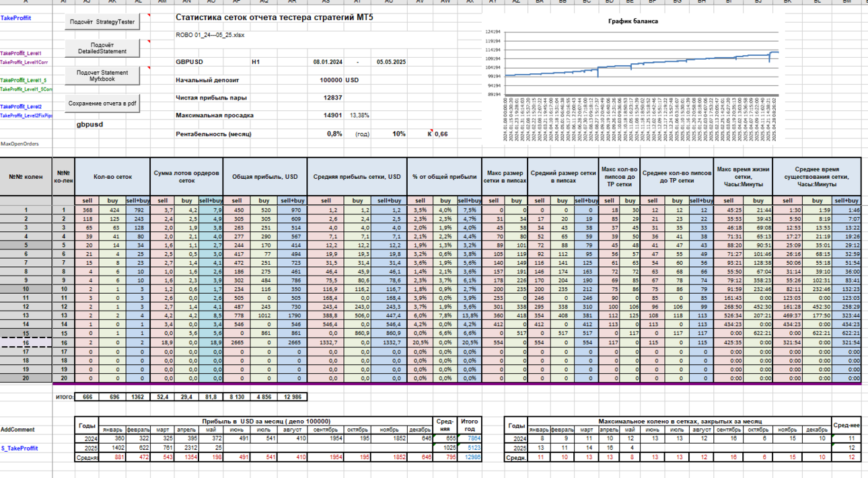Select the Макс размер сетки в пипсах header
The image size is (868, 478).
coord(505,177)
